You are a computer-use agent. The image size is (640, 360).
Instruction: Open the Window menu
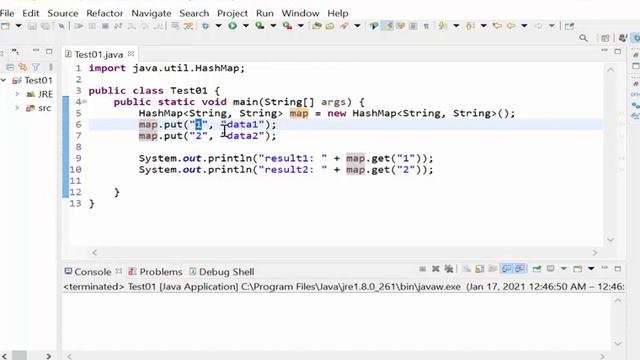(300, 13)
